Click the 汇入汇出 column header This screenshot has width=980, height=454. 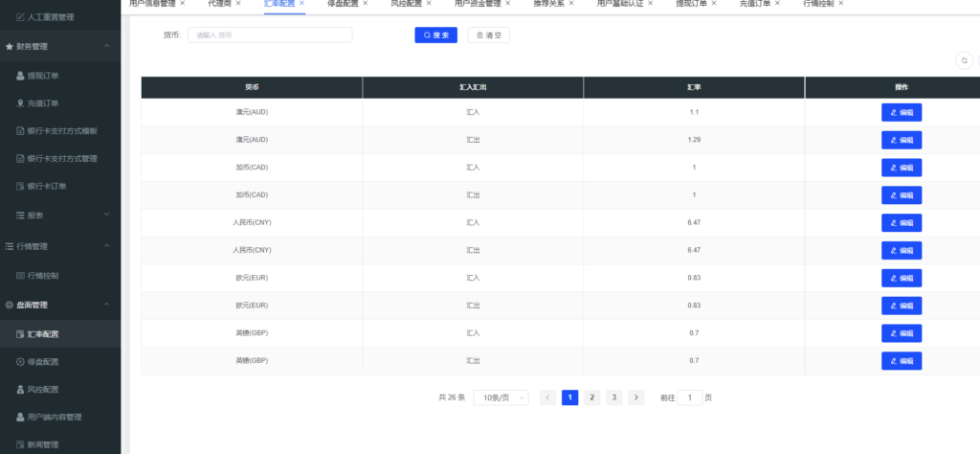pos(473,87)
